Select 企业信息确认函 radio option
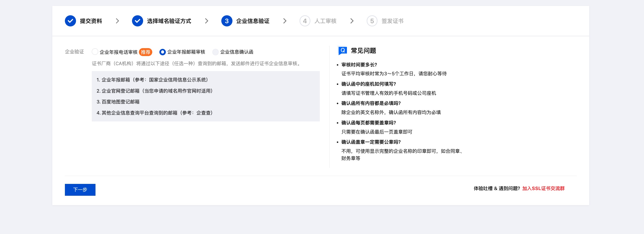 click(215, 52)
